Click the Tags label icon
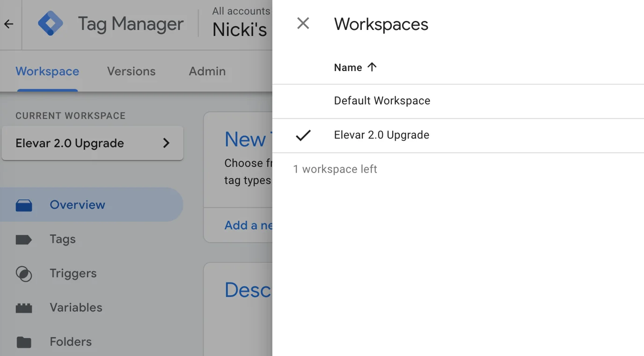Screen dimensions: 644x356 24,240
